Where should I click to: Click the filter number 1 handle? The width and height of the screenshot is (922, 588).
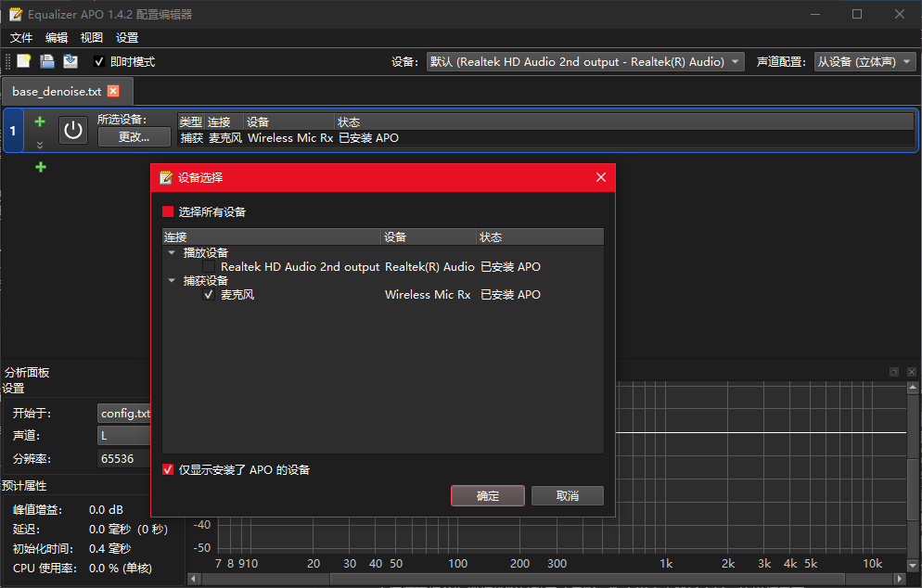coord(13,131)
